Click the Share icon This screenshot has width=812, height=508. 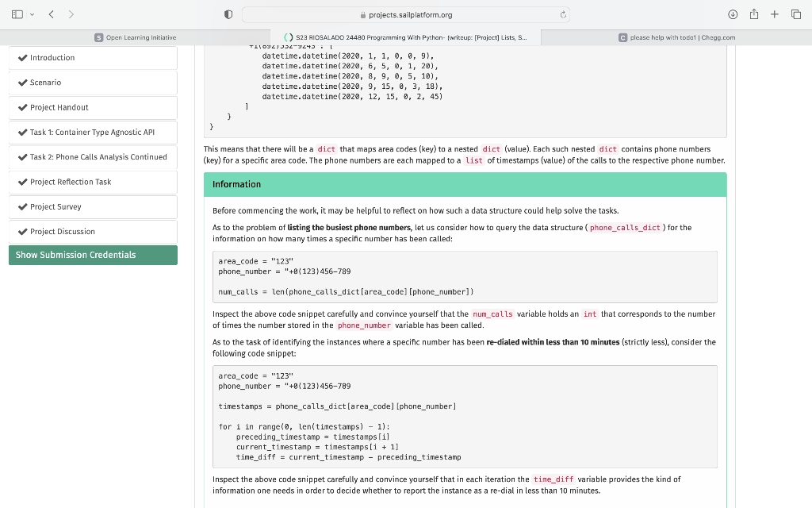(753, 13)
